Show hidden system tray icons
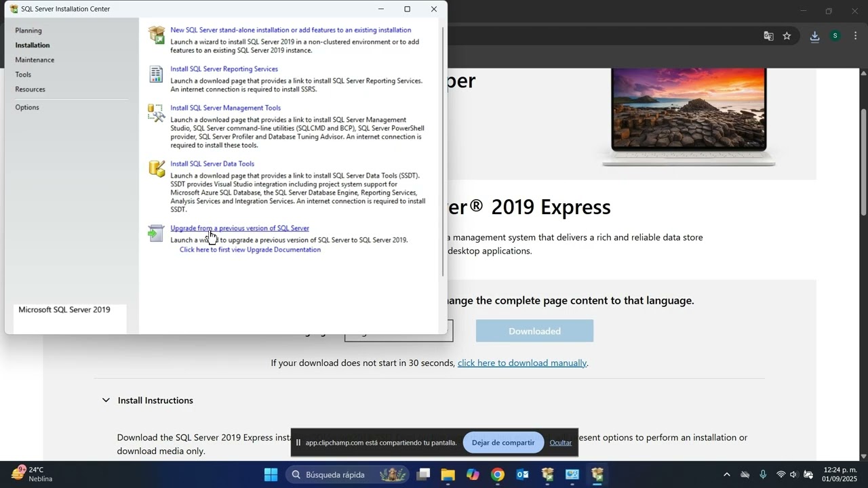The width and height of the screenshot is (868, 488). pyautogui.click(x=727, y=474)
